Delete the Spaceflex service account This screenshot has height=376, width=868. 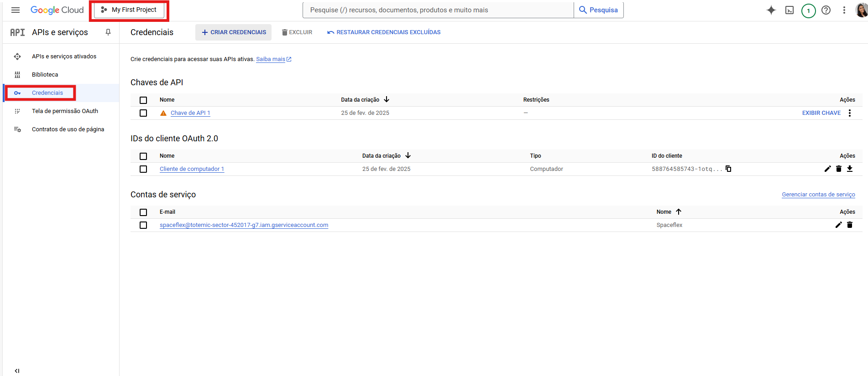coord(850,225)
